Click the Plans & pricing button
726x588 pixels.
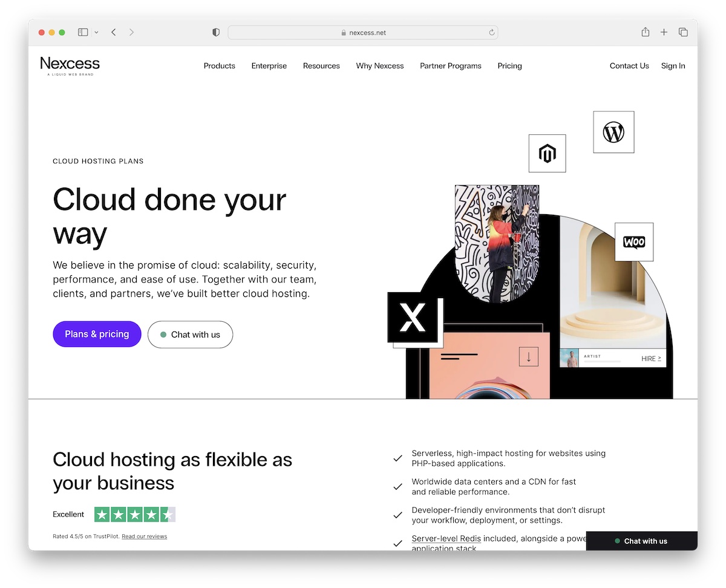[97, 334]
